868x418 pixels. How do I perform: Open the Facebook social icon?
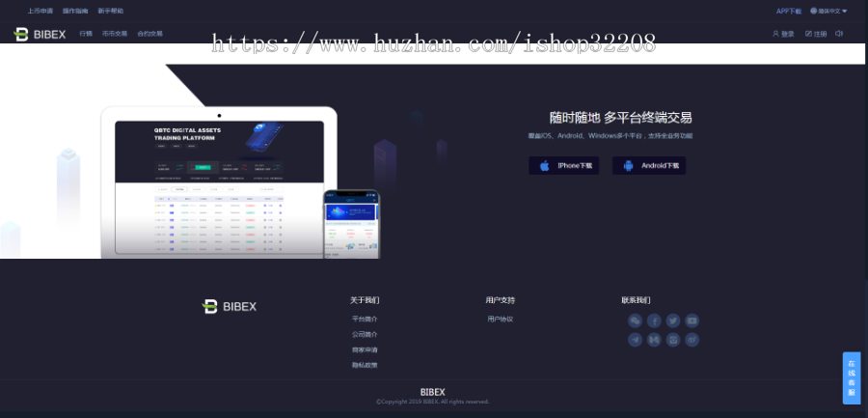[654, 320]
